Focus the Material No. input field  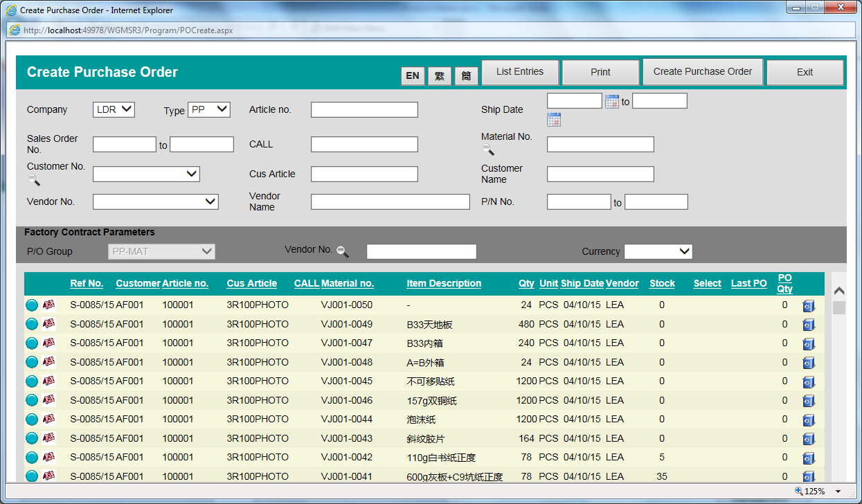tap(600, 144)
